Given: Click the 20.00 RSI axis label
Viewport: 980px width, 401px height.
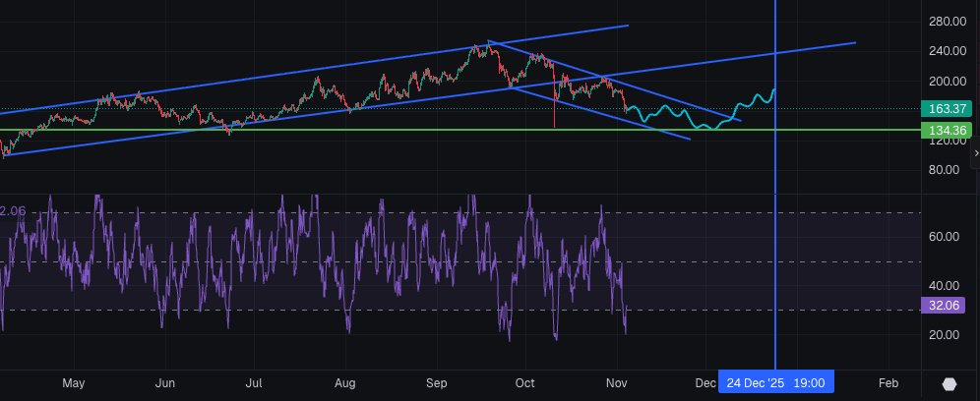Looking at the screenshot, I should (x=944, y=334).
